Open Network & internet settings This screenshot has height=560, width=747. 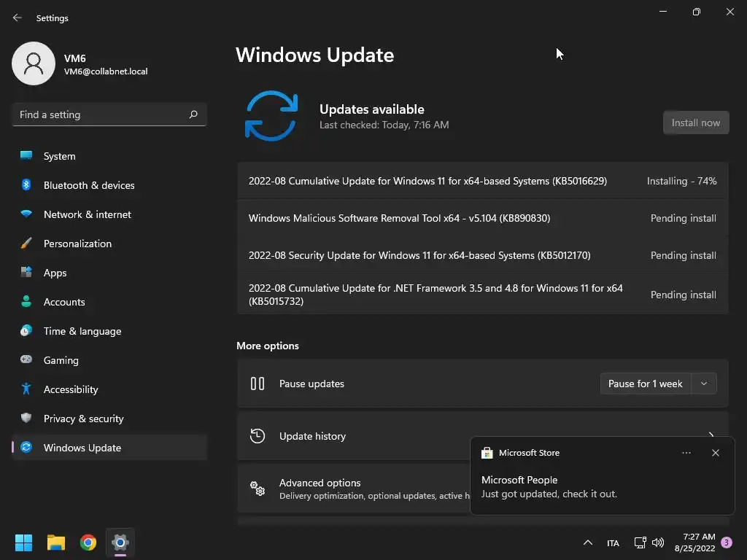tap(109, 214)
